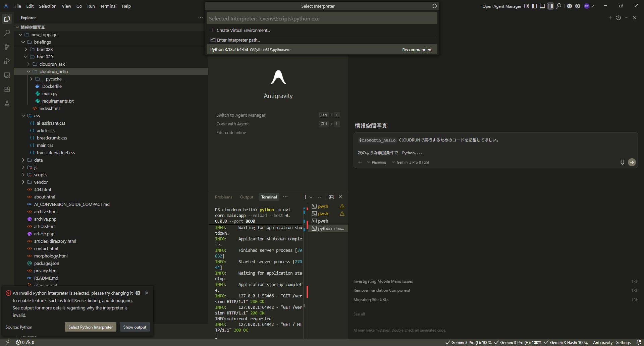Image resolution: width=644 pixels, height=346 pixels.
Task: Click the Show output button
Action: (135, 327)
